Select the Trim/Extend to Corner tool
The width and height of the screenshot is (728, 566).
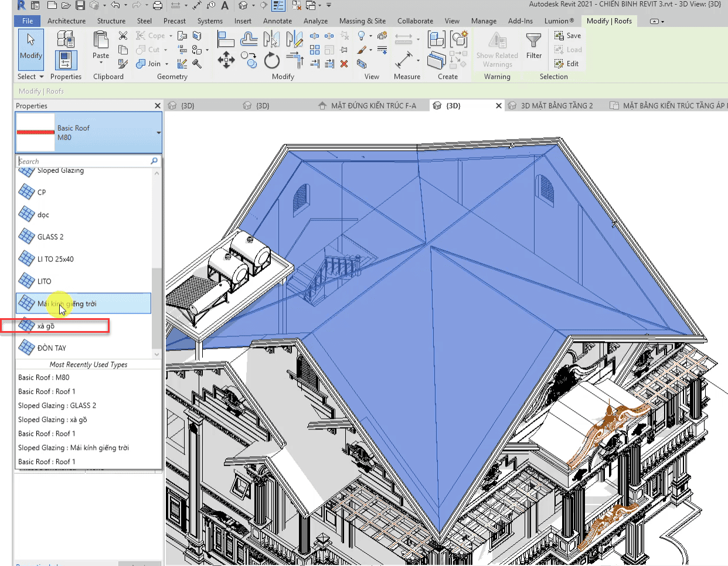pyautogui.click(x=294, y=60)
